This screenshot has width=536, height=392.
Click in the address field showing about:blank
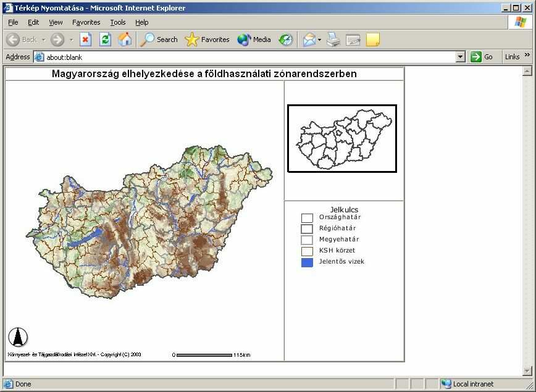click(x=250, y=57)
